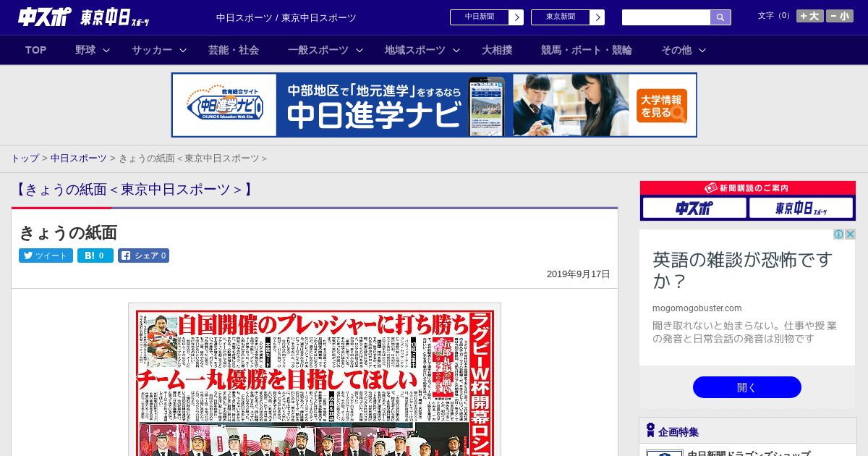Increase text size with +大 button
868x456 pixels.
810,16
